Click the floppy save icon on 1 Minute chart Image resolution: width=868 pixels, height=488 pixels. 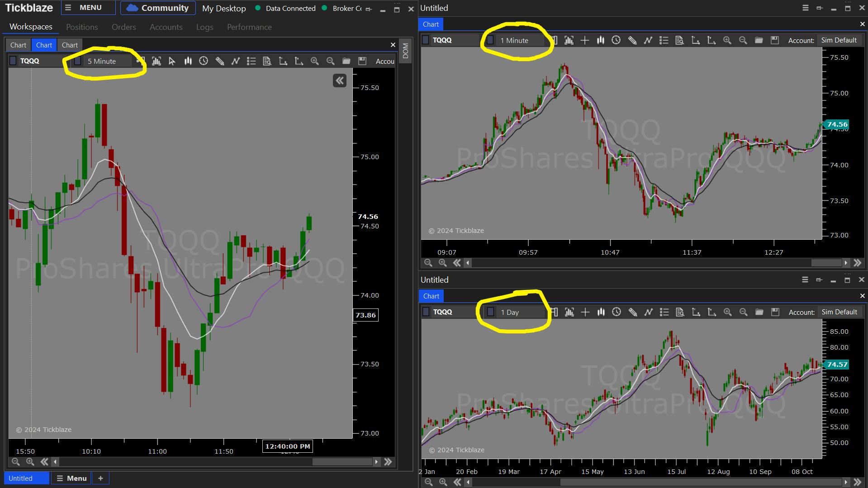pyautogui.click(x=775, y=40)
